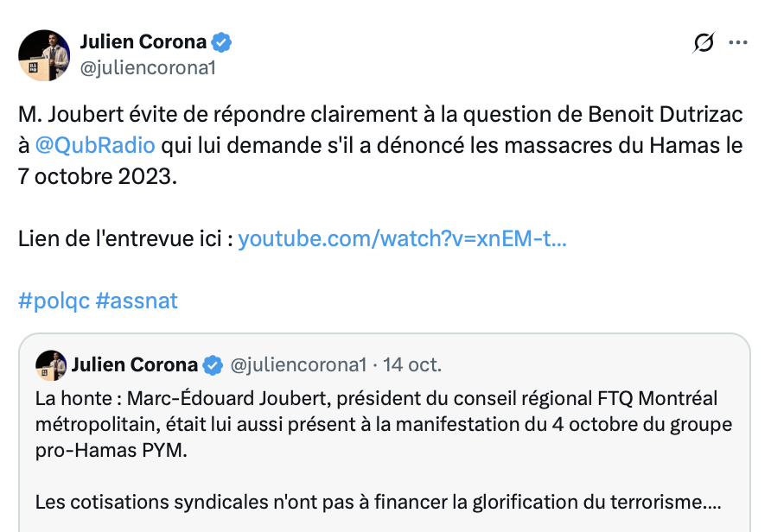Click the small avatar in the quoted post
Viewport: 771px width, 532px height.
(51, 365)
